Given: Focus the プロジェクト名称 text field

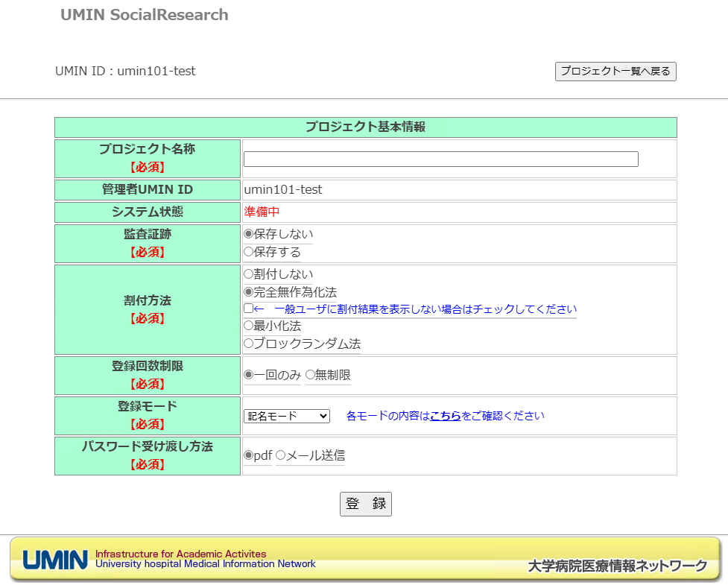Looking at the screenshot, I should point(440,159).
